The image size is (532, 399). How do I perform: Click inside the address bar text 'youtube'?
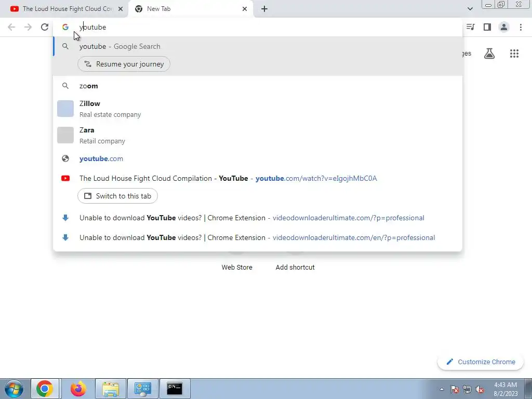coord(92,27)
